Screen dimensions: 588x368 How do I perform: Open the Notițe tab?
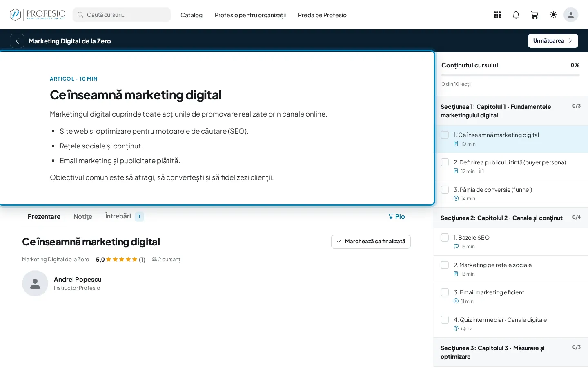[83, 217]
